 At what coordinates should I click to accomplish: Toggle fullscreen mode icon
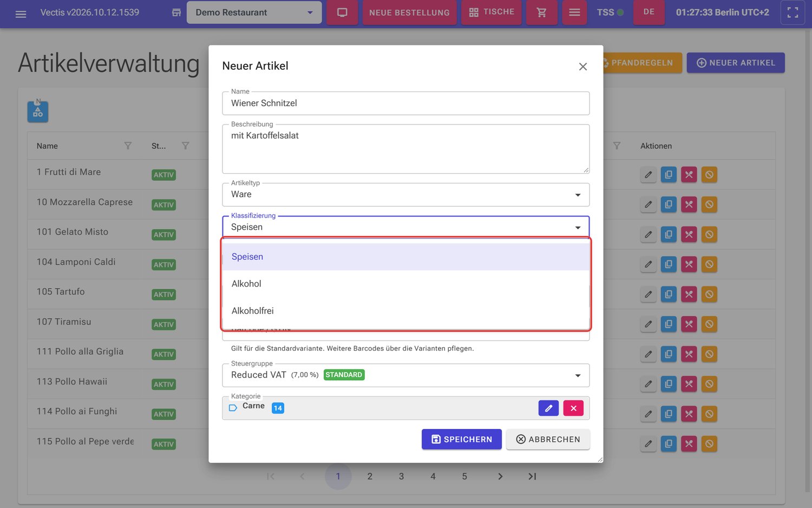click(793, 12)
